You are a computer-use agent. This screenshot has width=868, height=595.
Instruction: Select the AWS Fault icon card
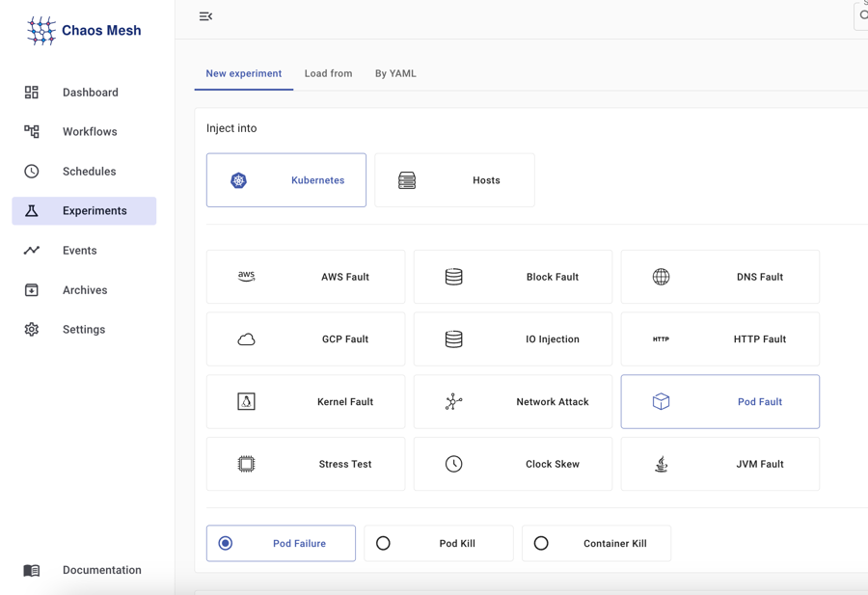[x=247, y=277]
